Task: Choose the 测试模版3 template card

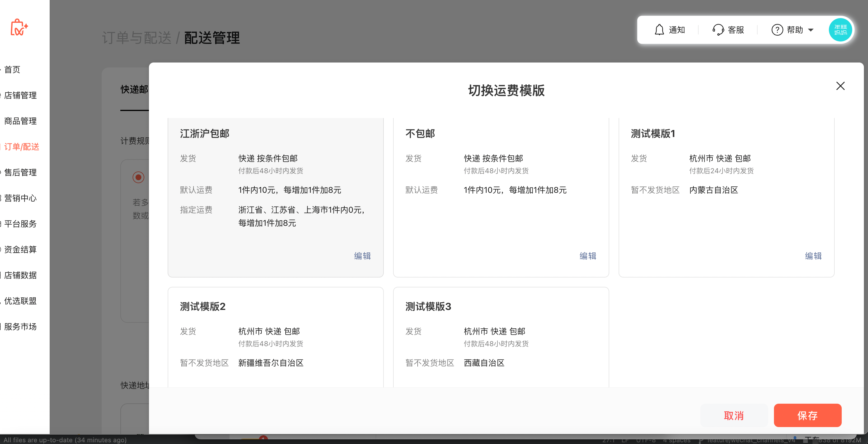Action: pyautogui.click(x=501, y=337)
